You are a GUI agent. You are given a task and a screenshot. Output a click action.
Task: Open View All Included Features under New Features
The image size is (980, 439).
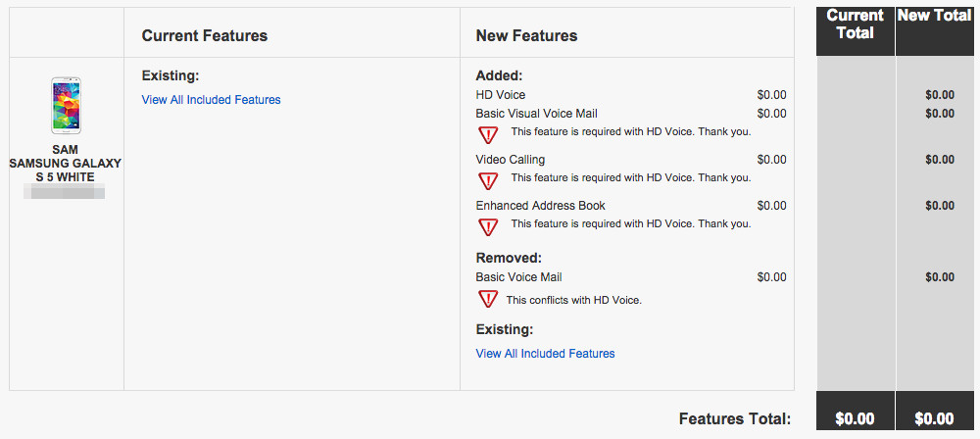coord(545,354)
